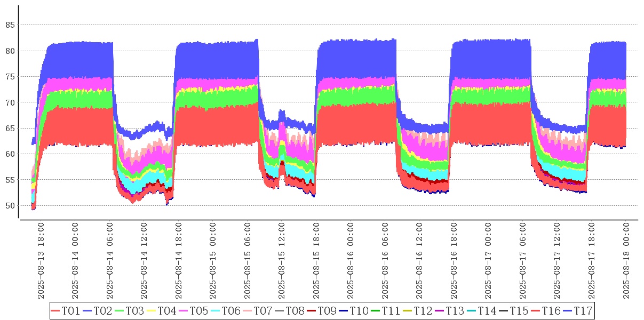Image resolution: width=644 pixels, height=320 pixels.
Task: Click the 85 value on y-axis
Action: click(x=9, y=25)
